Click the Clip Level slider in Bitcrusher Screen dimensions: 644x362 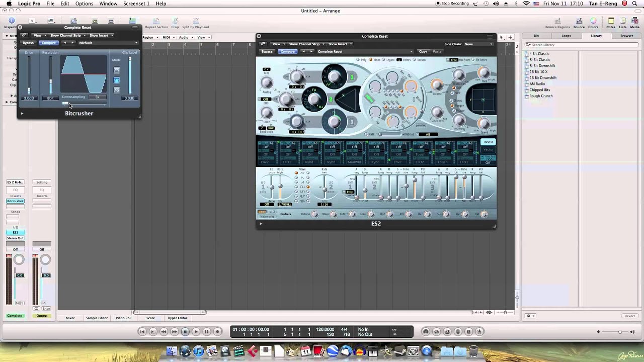click(130, 75)
